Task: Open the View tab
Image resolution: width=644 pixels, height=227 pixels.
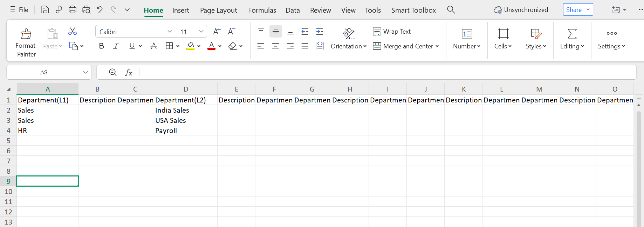Action: click(x=348, y=10)
